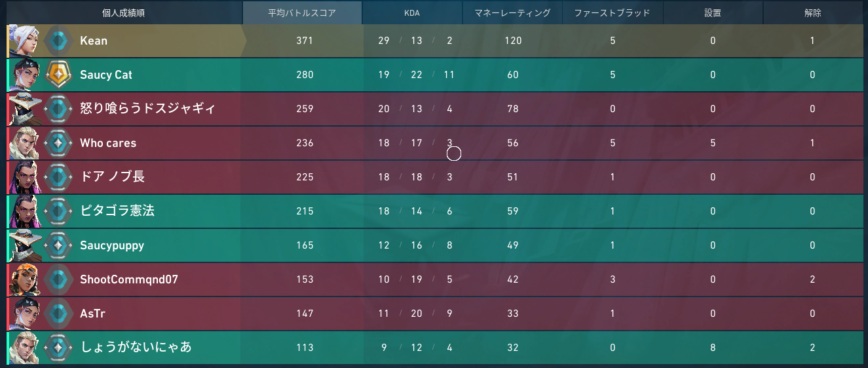Click 怒り喰らうドスジャギィ's rank badge
This screenshot has height=368, width=868.
pos(58,109)
